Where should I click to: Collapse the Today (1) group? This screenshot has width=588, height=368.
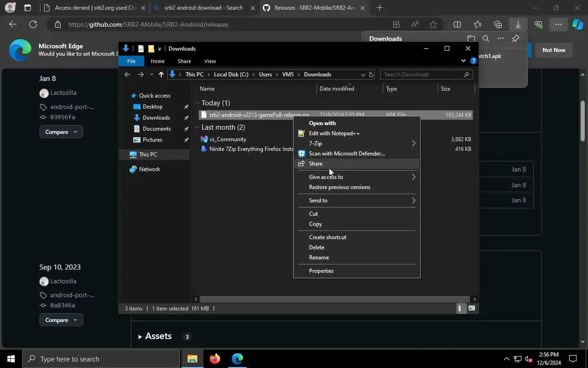(198, 103)
